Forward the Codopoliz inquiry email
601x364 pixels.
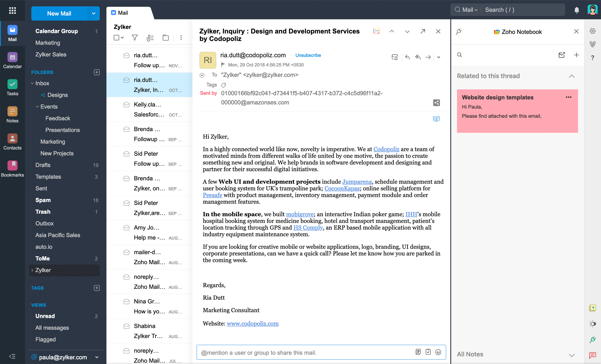[x=428, y=57]
